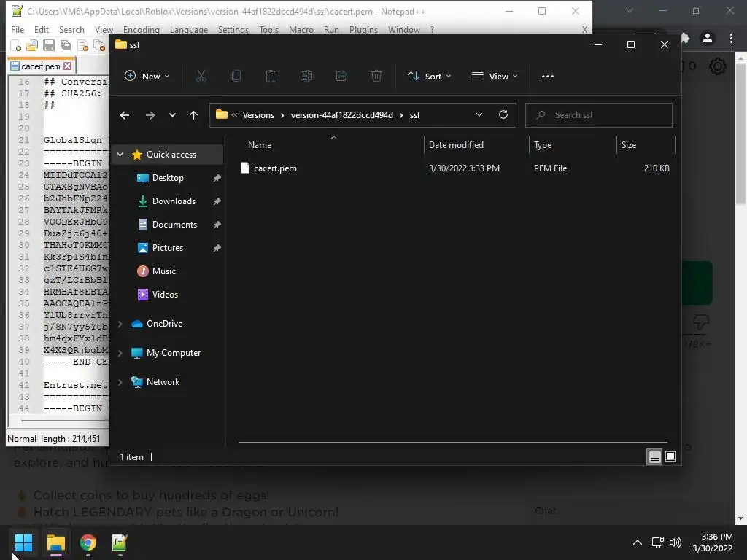747x560 pixels.
Task: Open Documents in Quick access
Action: 174,225
